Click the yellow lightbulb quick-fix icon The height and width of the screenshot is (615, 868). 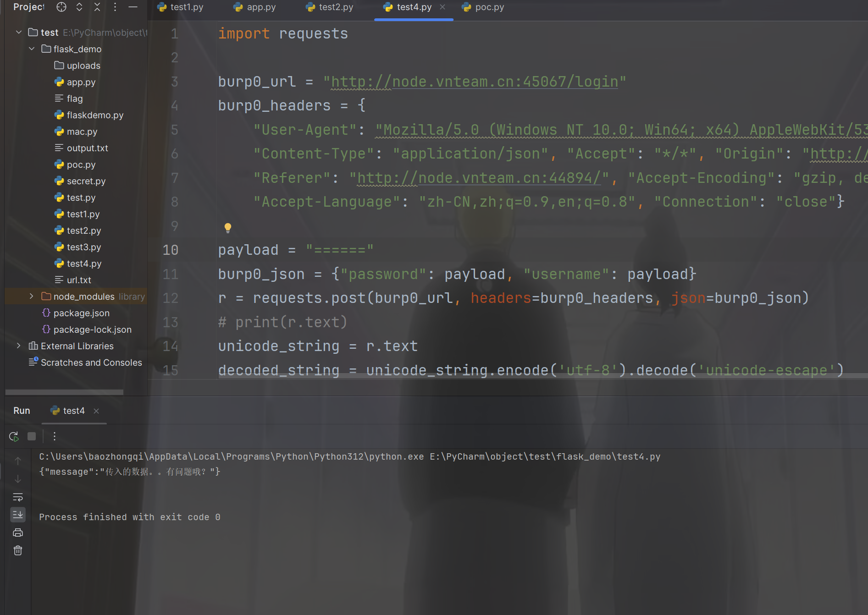click(x=227, y=228)
